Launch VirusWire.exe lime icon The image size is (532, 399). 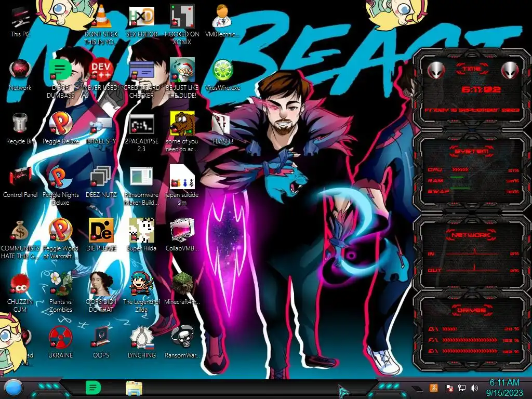pos(222,75)
